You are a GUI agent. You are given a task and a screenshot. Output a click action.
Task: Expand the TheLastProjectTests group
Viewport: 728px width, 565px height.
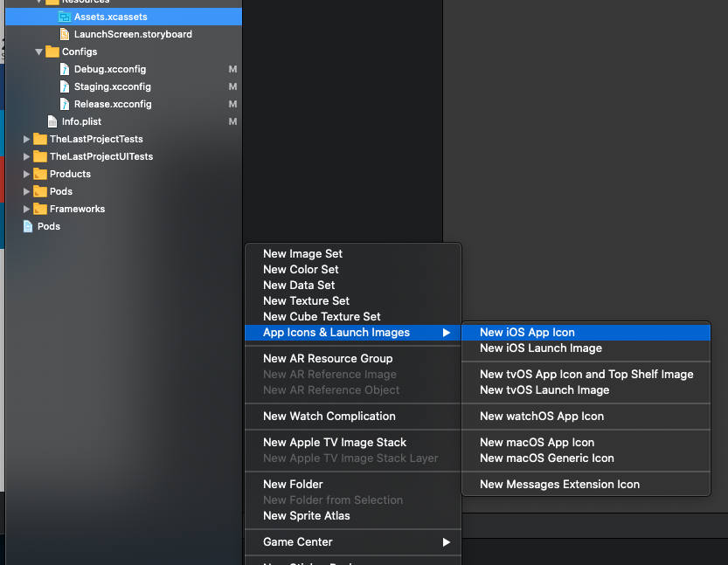click(x=26, y=139)
